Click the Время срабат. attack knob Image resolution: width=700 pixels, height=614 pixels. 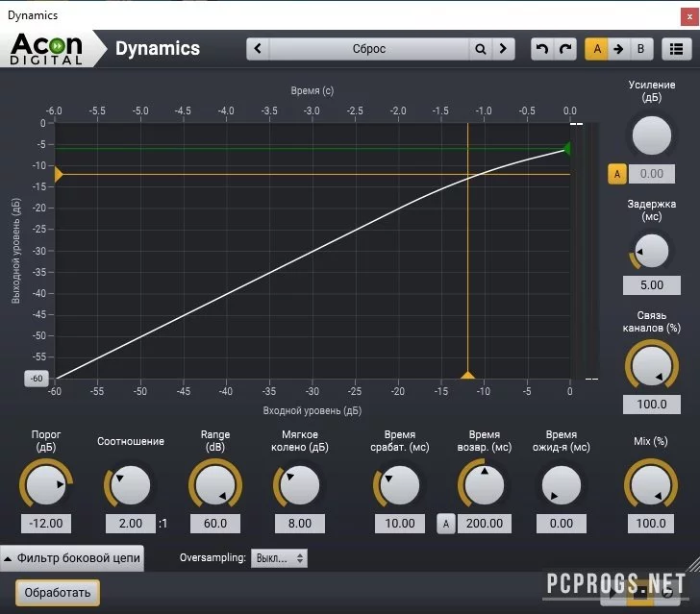pyautogui.click(x=400, y=485)
